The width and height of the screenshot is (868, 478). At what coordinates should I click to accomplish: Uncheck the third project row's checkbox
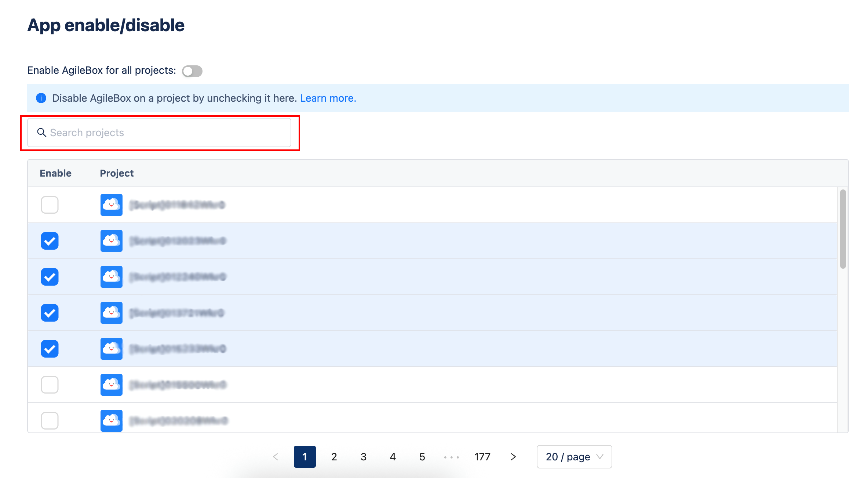coord(50,276)
